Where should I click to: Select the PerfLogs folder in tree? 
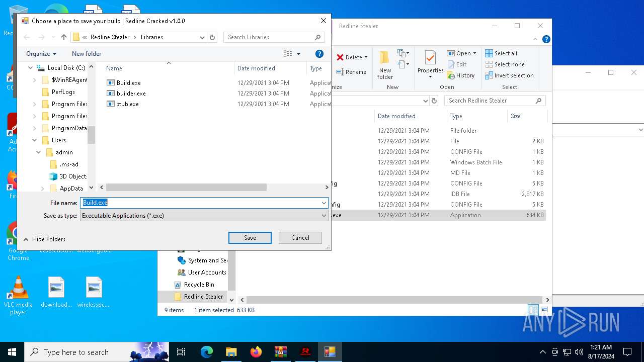click(63, 92)
